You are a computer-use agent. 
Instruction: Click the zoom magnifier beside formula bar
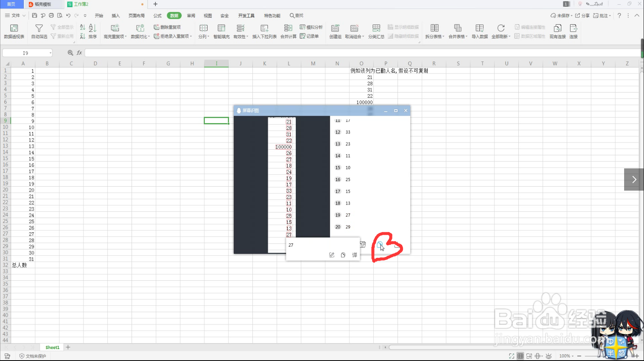tap(70, 53)
